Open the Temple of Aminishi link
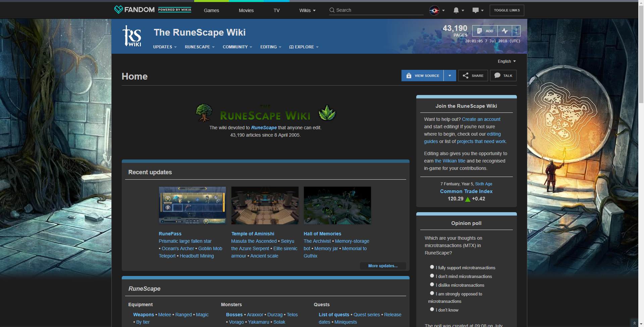 [253, 234]
